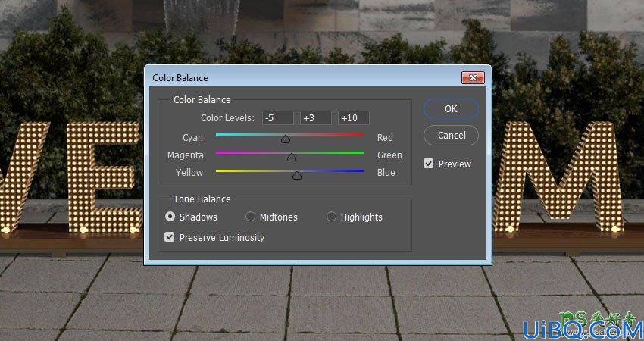Click the Red label
The width and height of the screenshot is (644, 341).
pos(385,138)
